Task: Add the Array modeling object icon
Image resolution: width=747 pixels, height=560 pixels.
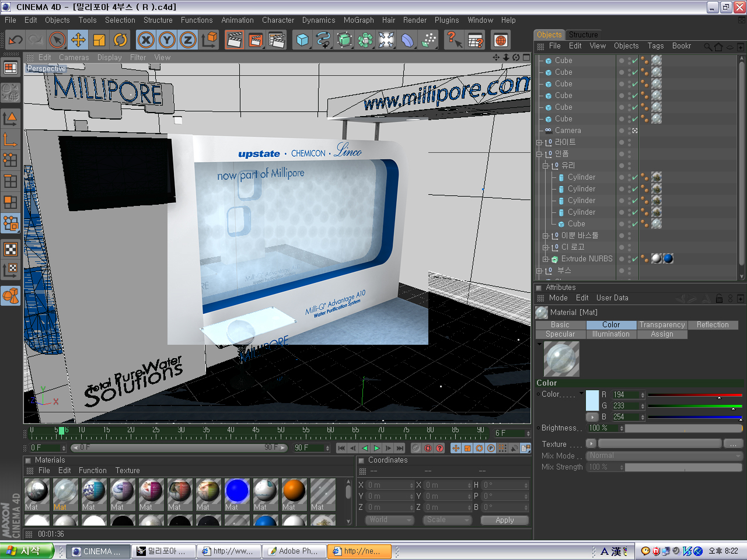Action: coord(365,40)
